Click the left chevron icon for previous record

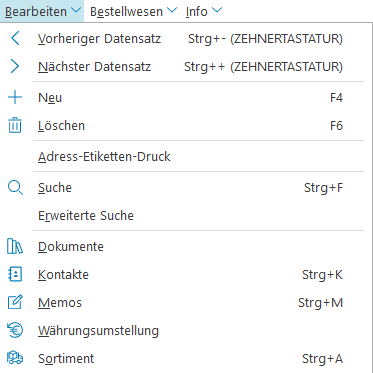pyautogui.click(x=15, y=39)
